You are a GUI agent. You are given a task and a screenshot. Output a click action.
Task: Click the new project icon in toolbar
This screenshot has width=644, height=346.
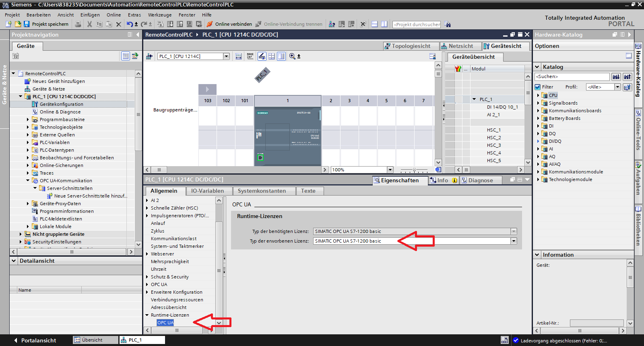pos(8,24)
